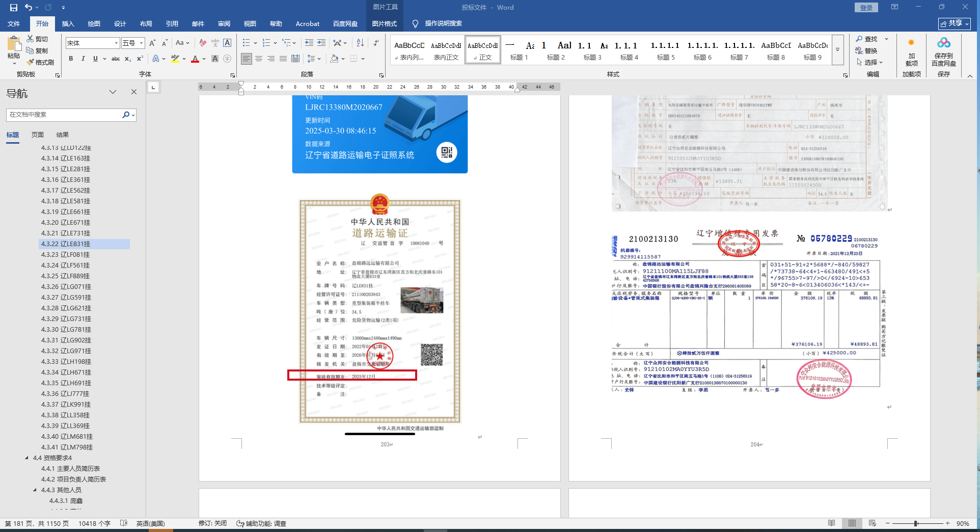Enable right alignment

271,59
